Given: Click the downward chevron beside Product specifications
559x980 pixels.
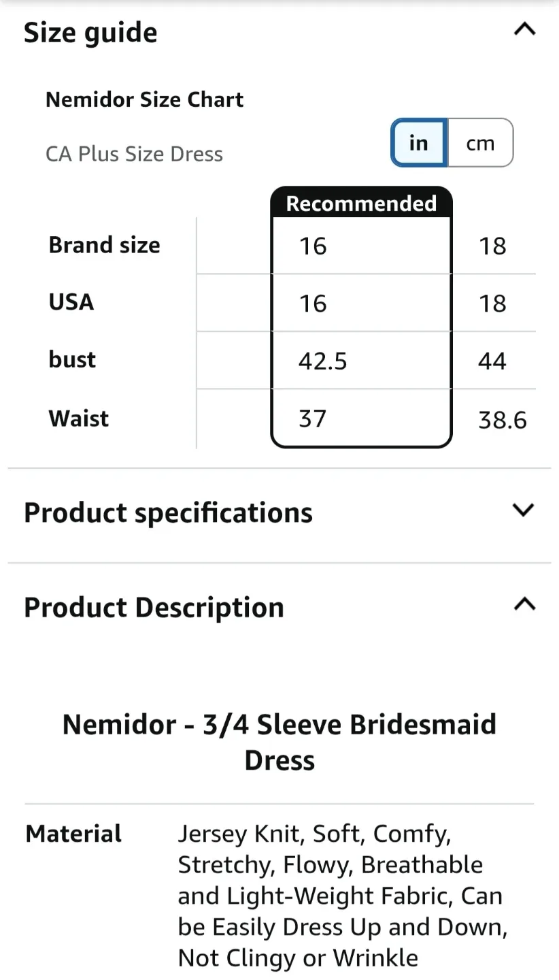Looking at the screenshot, I should tap(522, 510).
